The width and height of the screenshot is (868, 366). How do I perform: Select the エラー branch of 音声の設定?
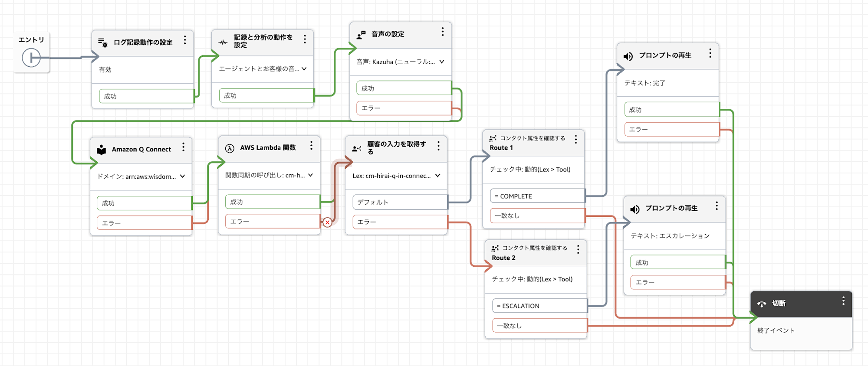coord(404,108)
